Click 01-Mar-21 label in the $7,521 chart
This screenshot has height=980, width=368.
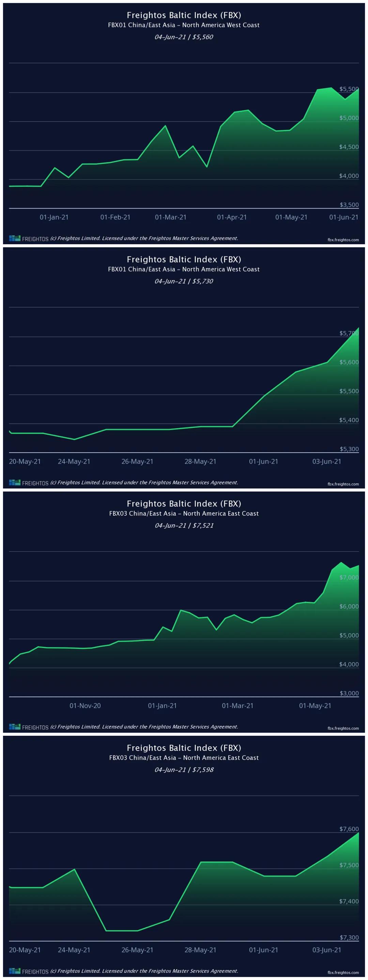click(237, 706)
